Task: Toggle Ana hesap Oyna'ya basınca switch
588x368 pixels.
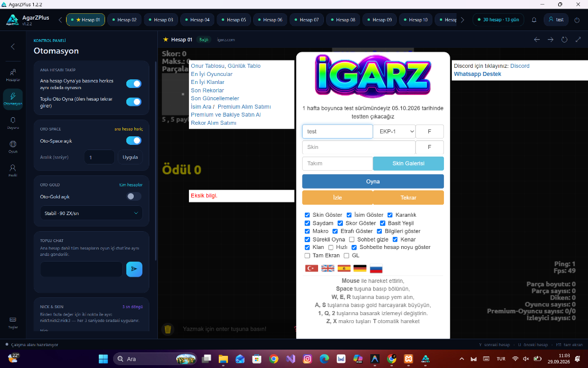Action: [x=134, y=83]
